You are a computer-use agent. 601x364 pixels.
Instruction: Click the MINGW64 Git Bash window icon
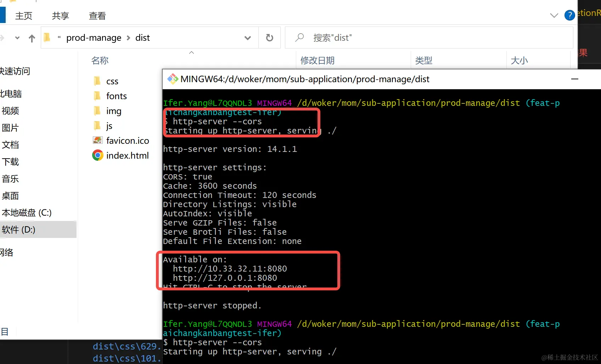pyautogui.click(x=173, y=79)
